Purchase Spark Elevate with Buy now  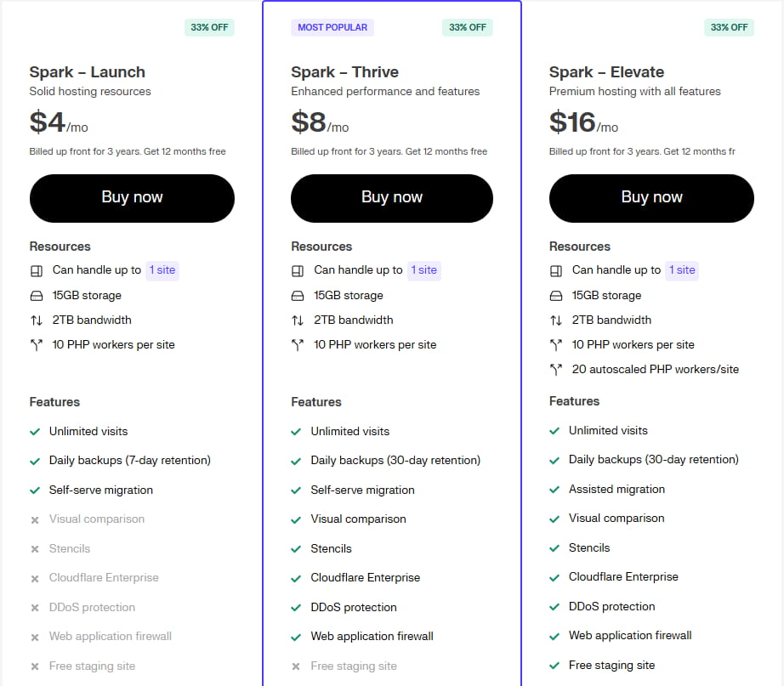point(651,197)
